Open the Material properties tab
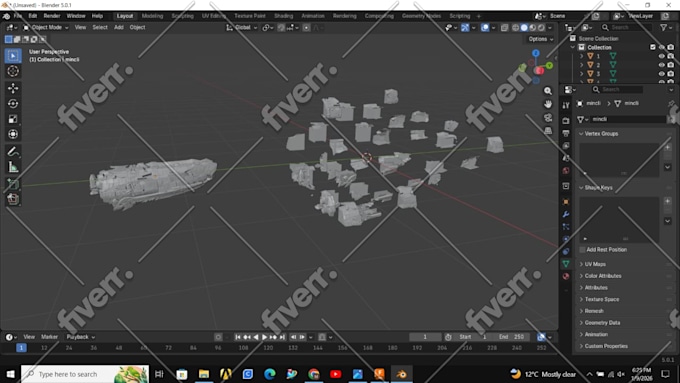680x383 pixels. tap(566, 276)
